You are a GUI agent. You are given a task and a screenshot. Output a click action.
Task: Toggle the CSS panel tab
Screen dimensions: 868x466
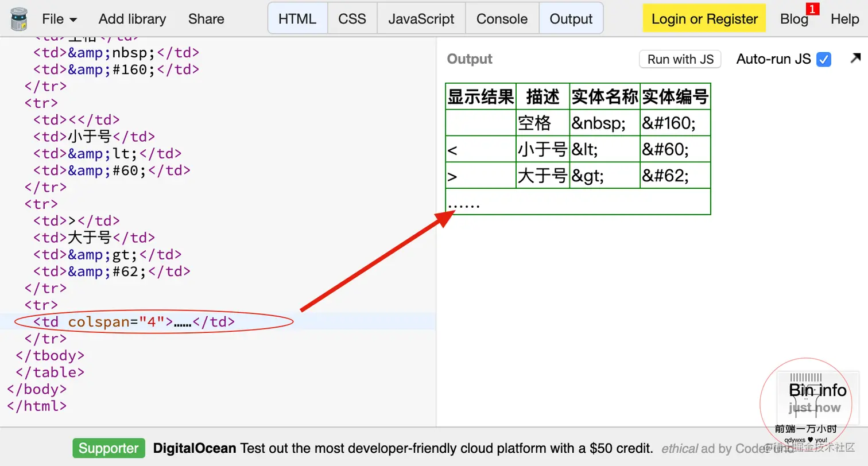[352, 18]
